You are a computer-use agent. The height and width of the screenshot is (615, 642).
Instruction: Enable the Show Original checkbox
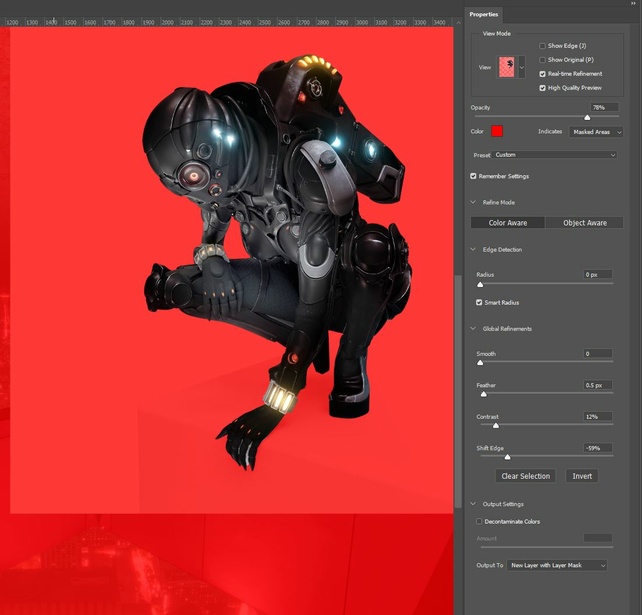[x=543, y=60]
